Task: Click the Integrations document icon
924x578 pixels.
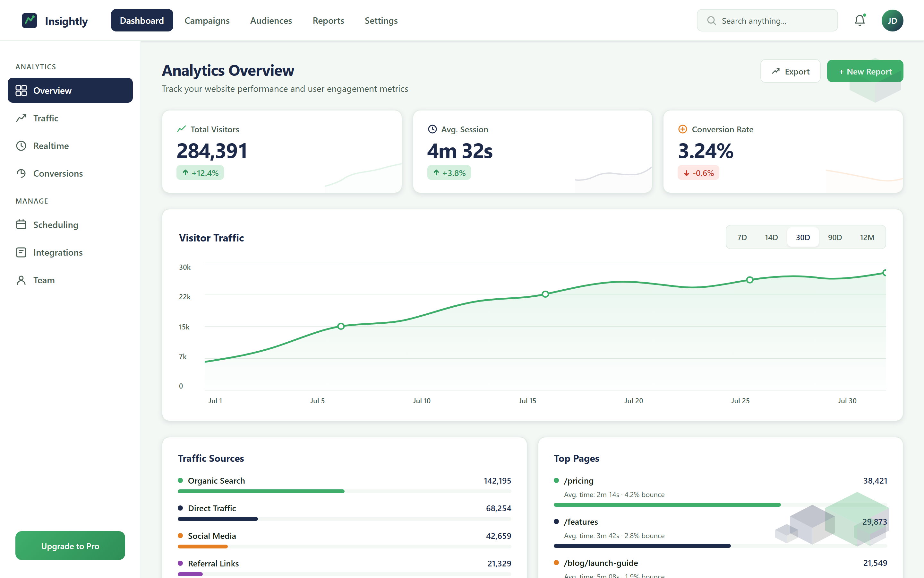Action: coord(21,252)
